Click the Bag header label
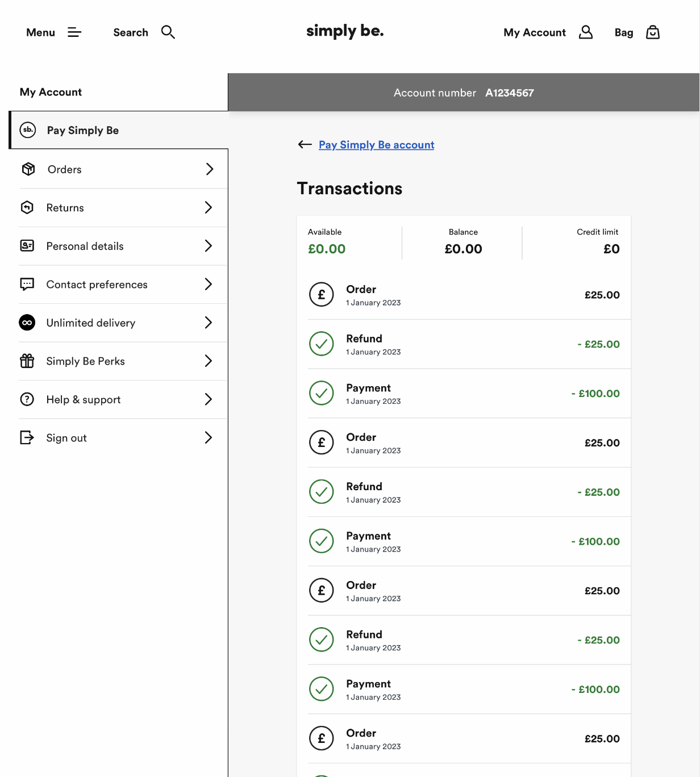 click(x=624, y=32)
